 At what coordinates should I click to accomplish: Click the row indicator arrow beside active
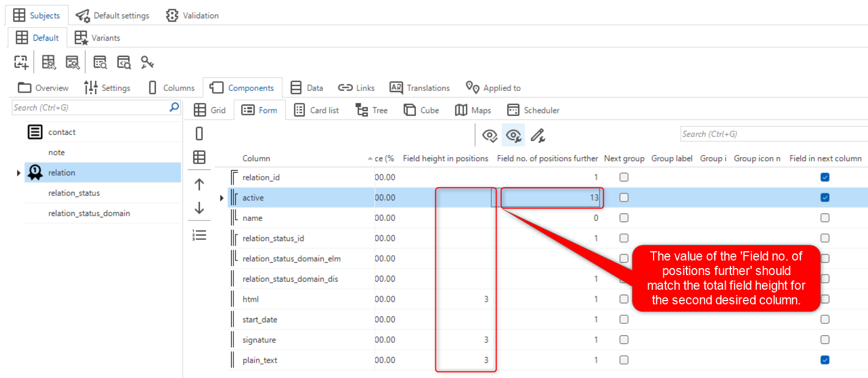click(x=221, y=198)
